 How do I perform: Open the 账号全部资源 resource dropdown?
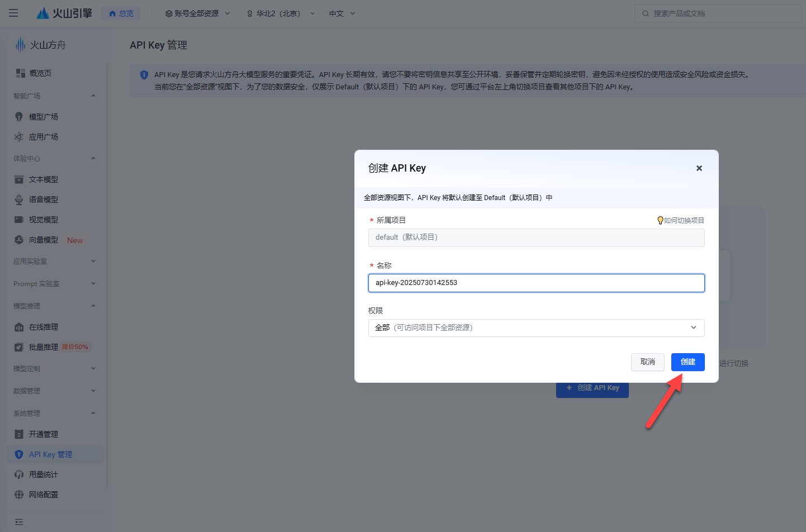(197, 13)
